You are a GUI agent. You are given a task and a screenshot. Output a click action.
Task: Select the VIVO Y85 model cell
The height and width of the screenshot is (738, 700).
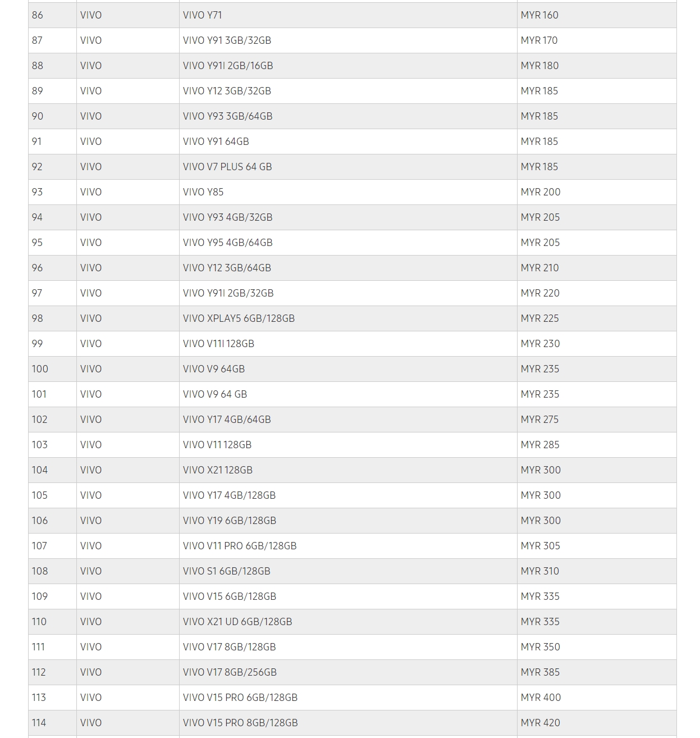(x=203, y=192)
